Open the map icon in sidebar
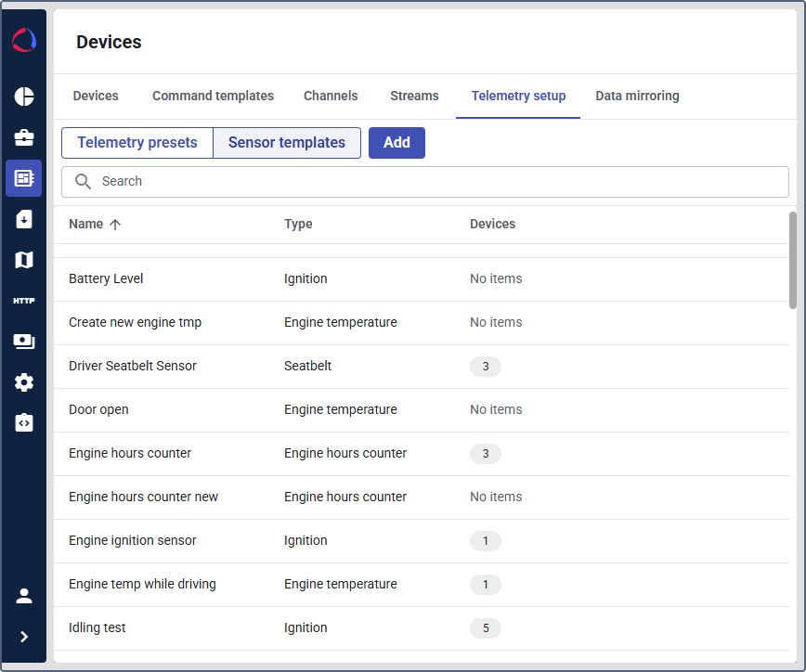The image size is (806, 672). coord(24,260)
